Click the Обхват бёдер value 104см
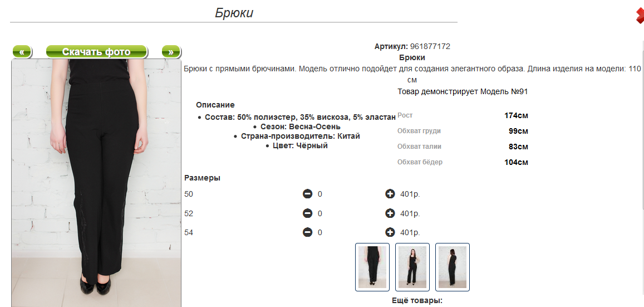 click(517, 162)
